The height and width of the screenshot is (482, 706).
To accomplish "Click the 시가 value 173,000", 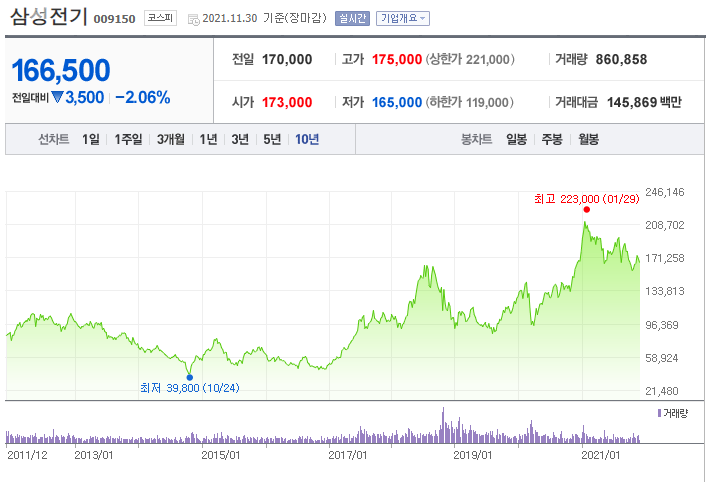I will coord(287,103).
